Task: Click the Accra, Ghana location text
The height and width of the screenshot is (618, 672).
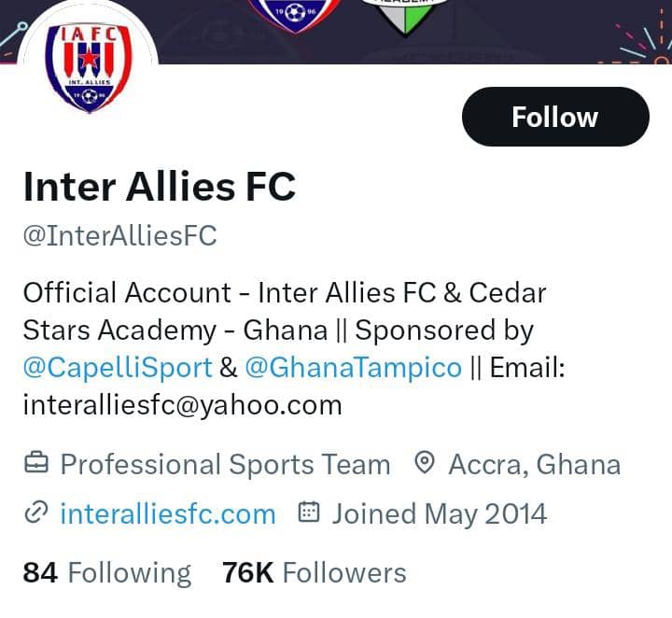Action: click(534, 464)
